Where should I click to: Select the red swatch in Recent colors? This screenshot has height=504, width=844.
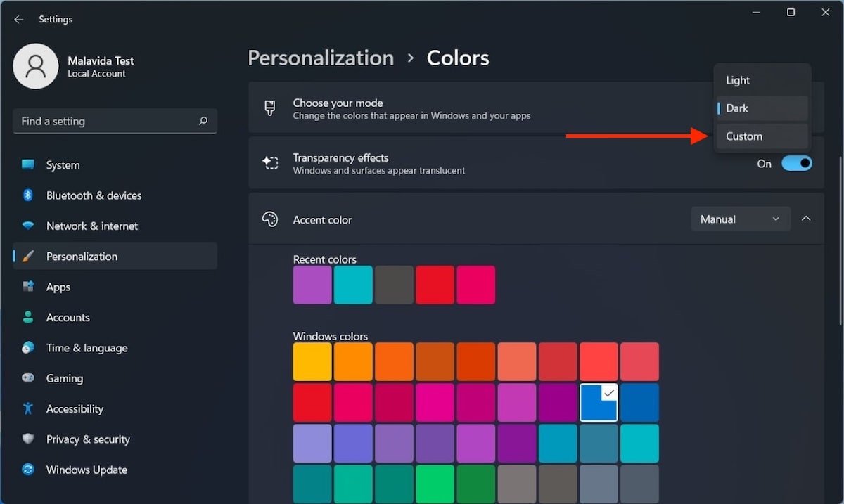(435, 285)
